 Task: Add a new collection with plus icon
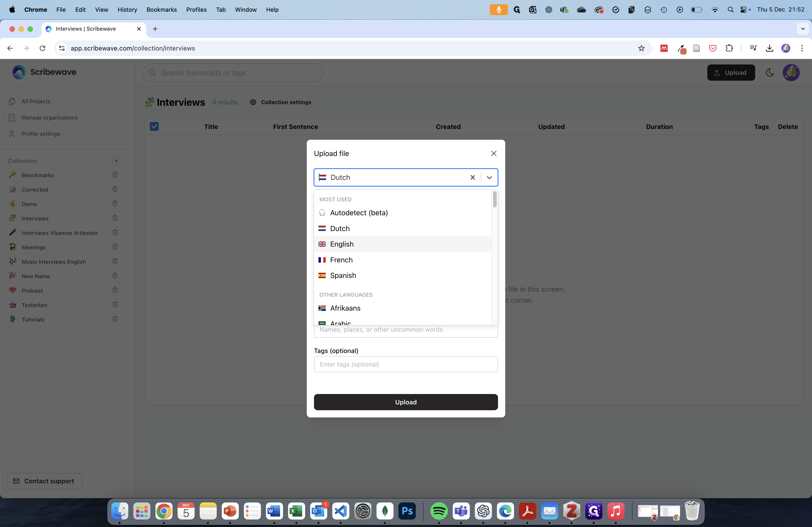tap(116, 161)
